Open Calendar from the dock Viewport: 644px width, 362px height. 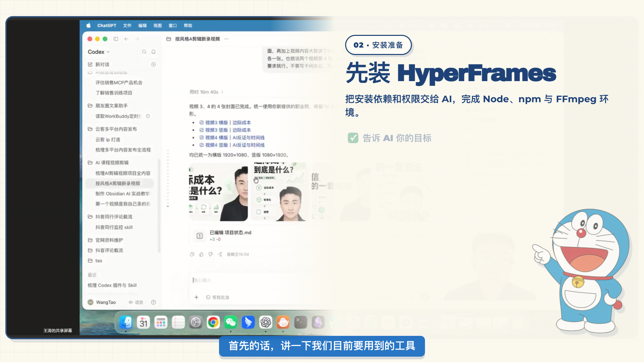pos(144,322)
